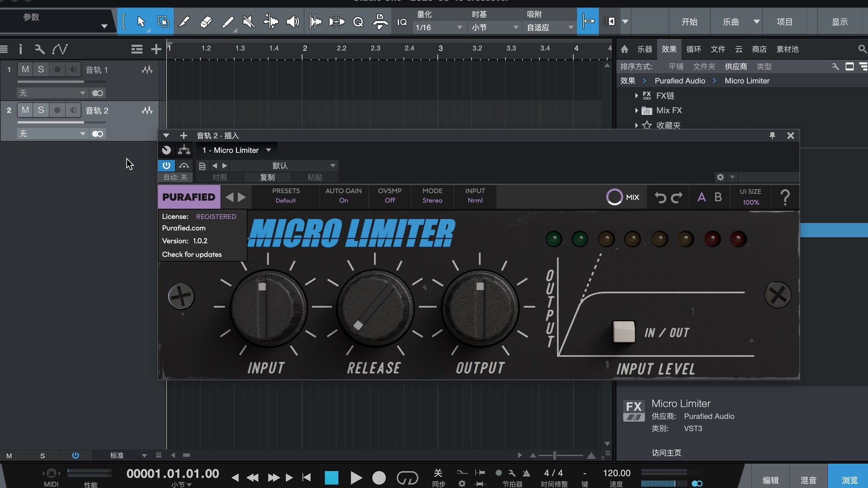Click the IQ input quantize icon
The height and width of the screenshot is (488, 868).
coord(402,22)
